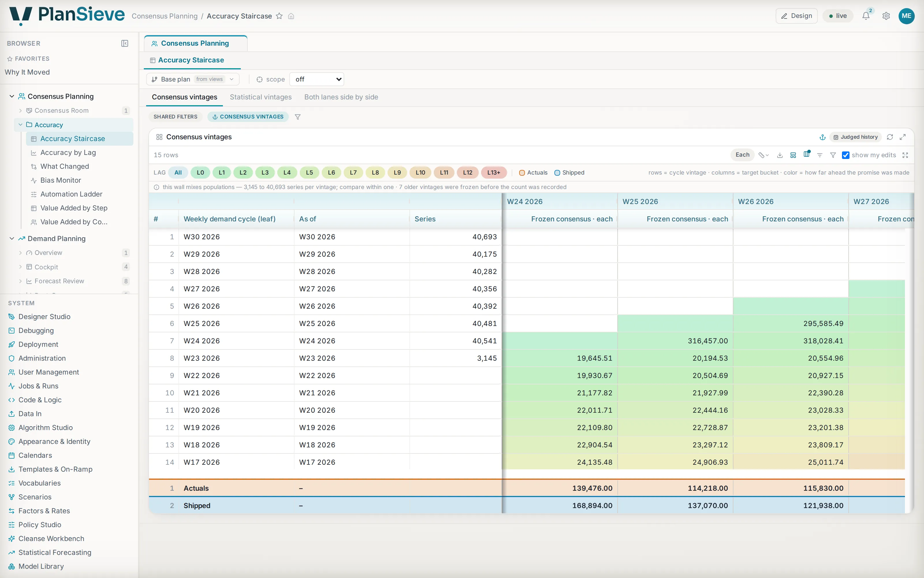This screenshot has width=924, height=578.
Task: Select the L0 lag chip
Action: (200, 173)
